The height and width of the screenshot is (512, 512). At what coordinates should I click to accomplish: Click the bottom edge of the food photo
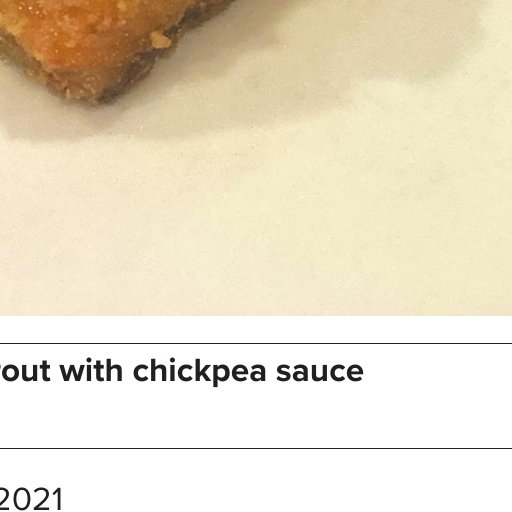pyautogui.click(x=256, y=313)
